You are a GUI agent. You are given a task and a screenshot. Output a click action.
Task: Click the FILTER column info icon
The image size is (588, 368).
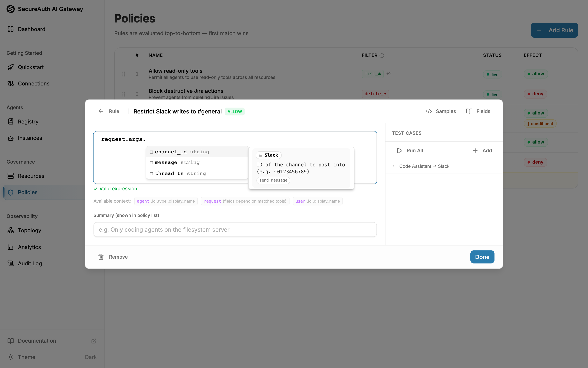tap(382, 55)
